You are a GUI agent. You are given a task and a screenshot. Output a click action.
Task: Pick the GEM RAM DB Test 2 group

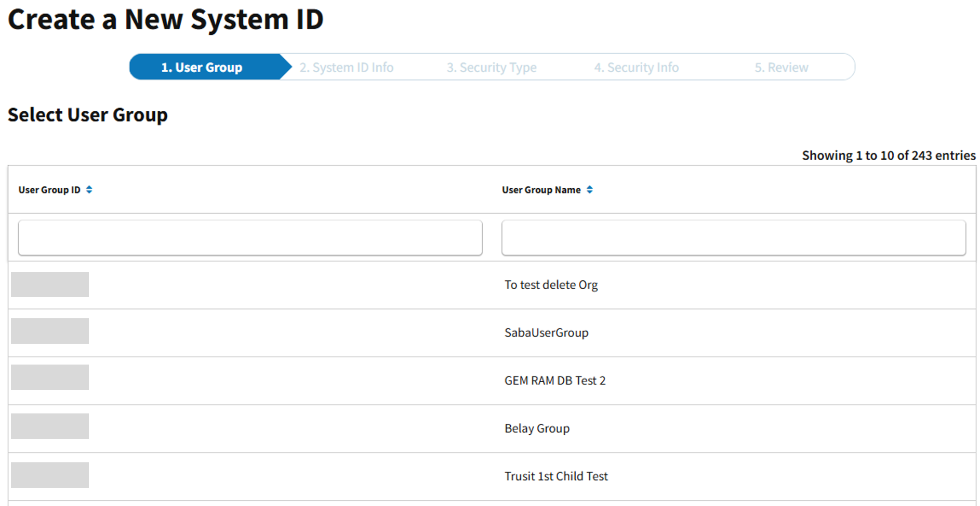pos(554,381)
